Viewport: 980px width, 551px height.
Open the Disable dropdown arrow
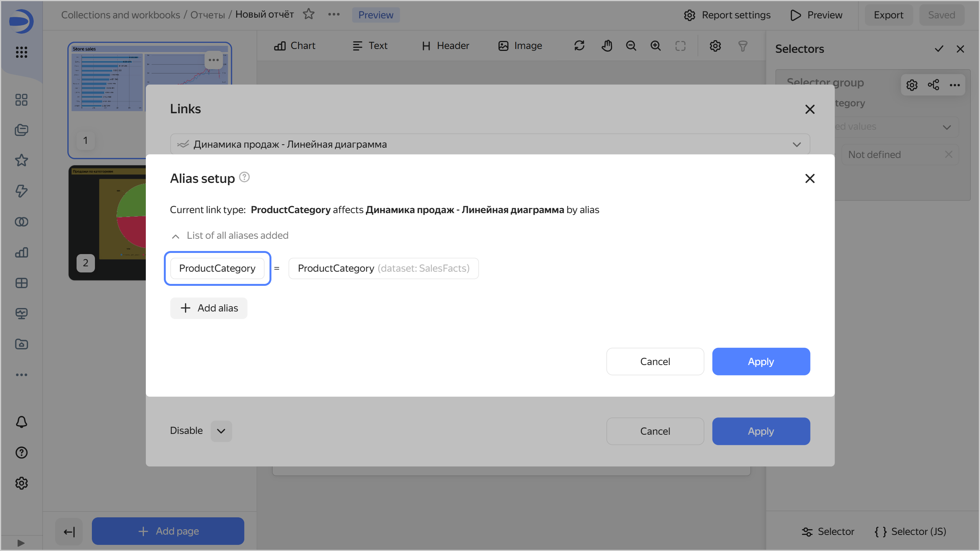pyautogui.click(x=221, y=431)
